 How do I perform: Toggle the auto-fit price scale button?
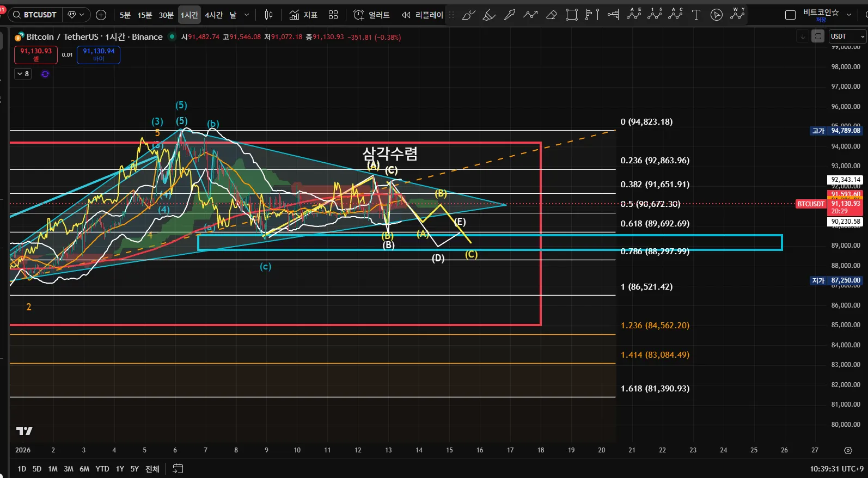817,36
